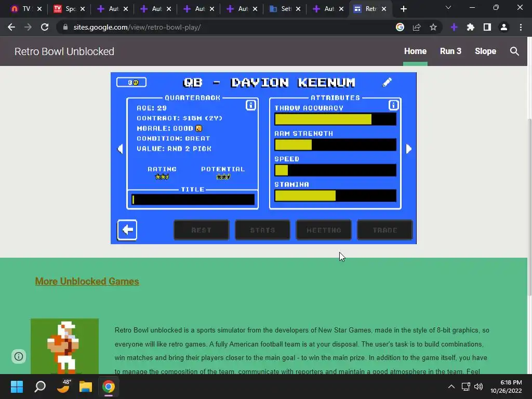Open File Explorer from taskbar
This screenshot has width=532, height=399.
86,387
